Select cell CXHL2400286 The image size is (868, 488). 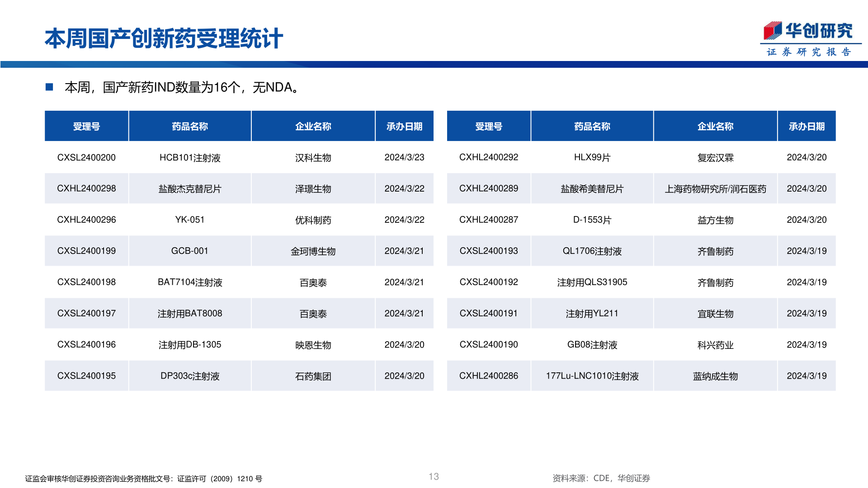pyautogui.click(x=489, y=375)
